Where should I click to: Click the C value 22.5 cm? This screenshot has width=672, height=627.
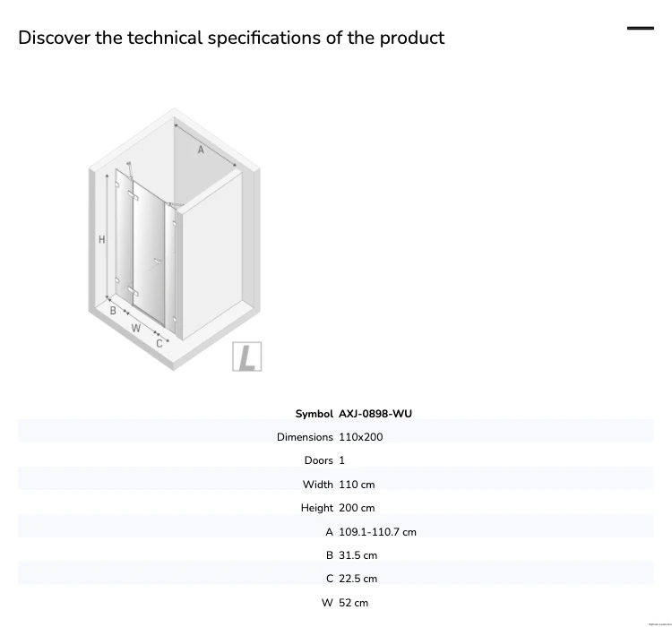click(x=358, y=579)
